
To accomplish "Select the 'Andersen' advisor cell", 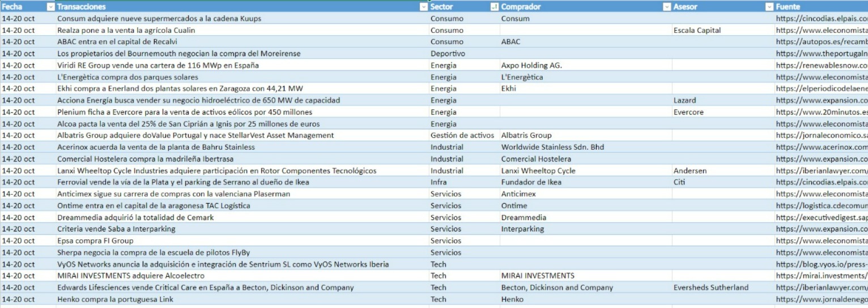I will [x=723, y=170].
